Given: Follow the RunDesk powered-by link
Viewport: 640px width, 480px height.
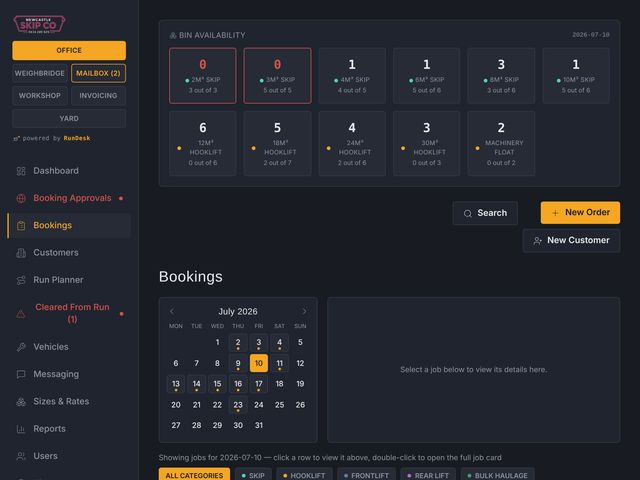Looking at the screenshot, I should tap(77, 138).
